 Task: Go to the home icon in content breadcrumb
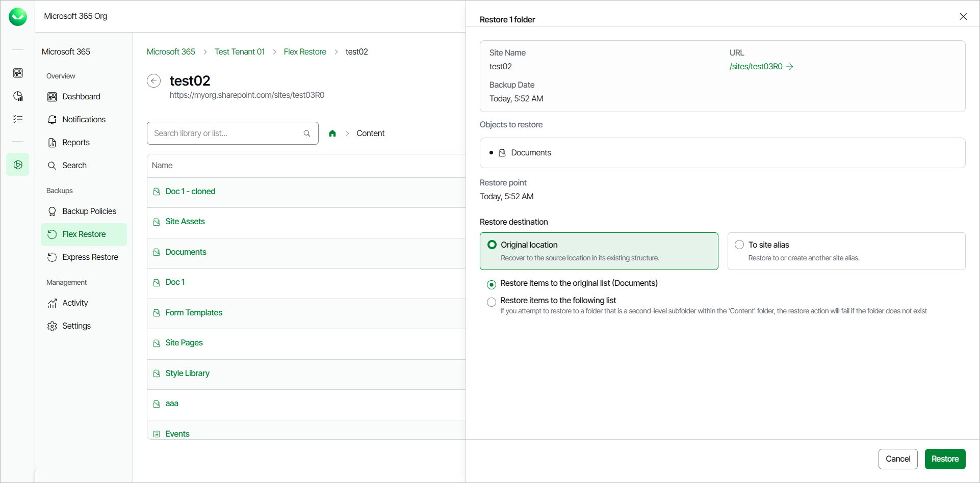tap(332, 133)
